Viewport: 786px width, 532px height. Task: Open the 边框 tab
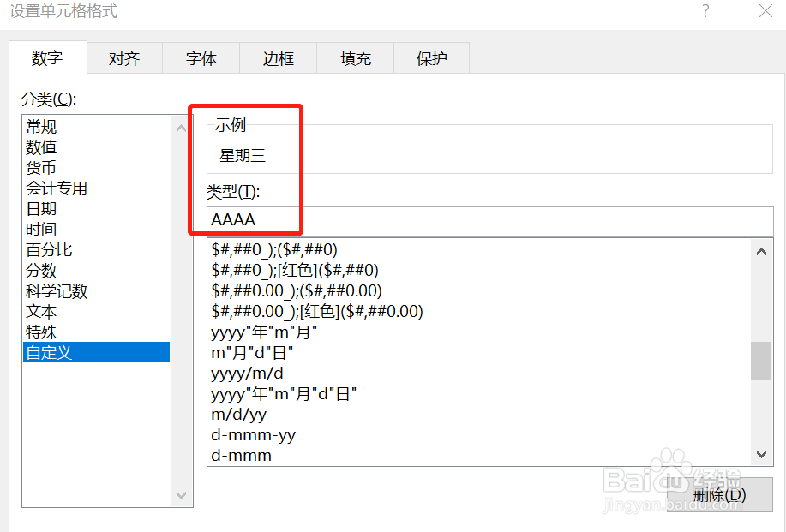point(277,57)
